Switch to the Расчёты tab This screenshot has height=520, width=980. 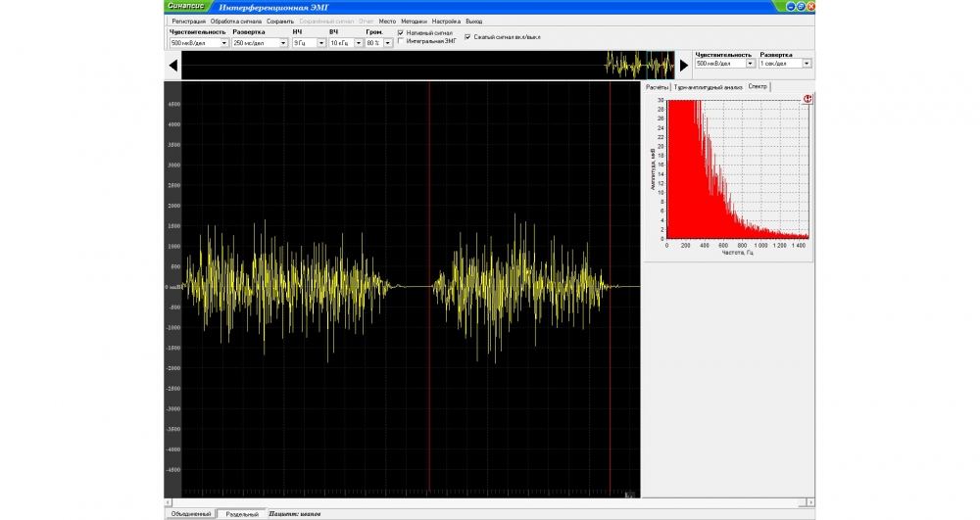(x=657, y=87)
